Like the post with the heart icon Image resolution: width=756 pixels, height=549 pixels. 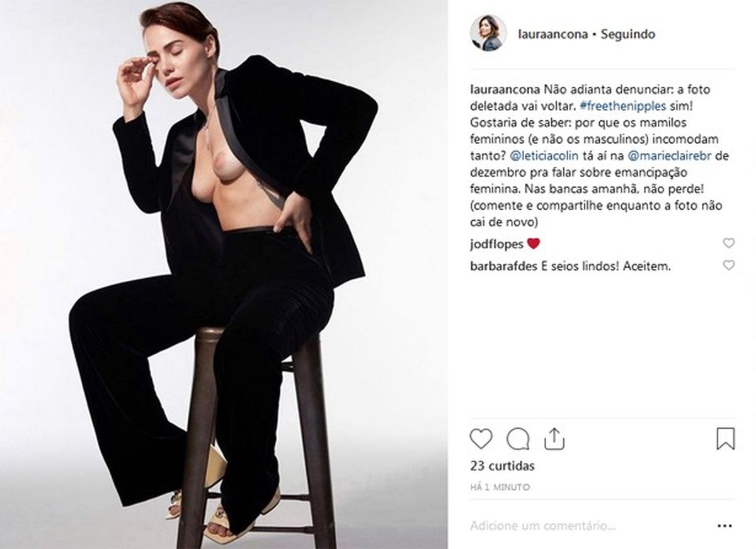tap(481, 439)
